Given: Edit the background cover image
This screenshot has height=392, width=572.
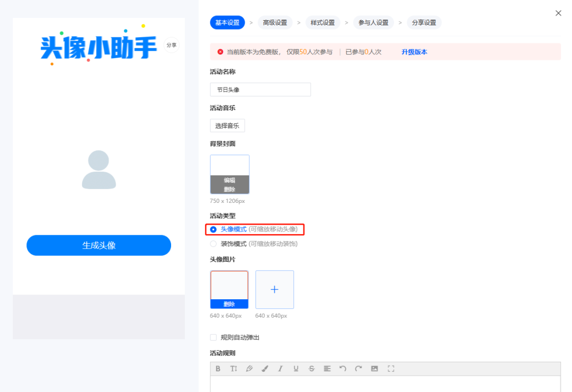Looking at the screenshot, I should (x=229, y=180).
